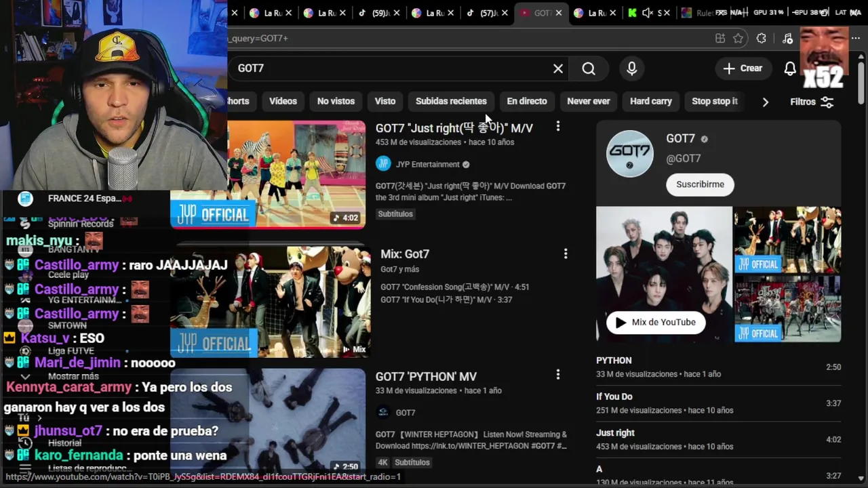Select the En directo filter chip
Screen dimensions: 868x488
coord(527,101)
